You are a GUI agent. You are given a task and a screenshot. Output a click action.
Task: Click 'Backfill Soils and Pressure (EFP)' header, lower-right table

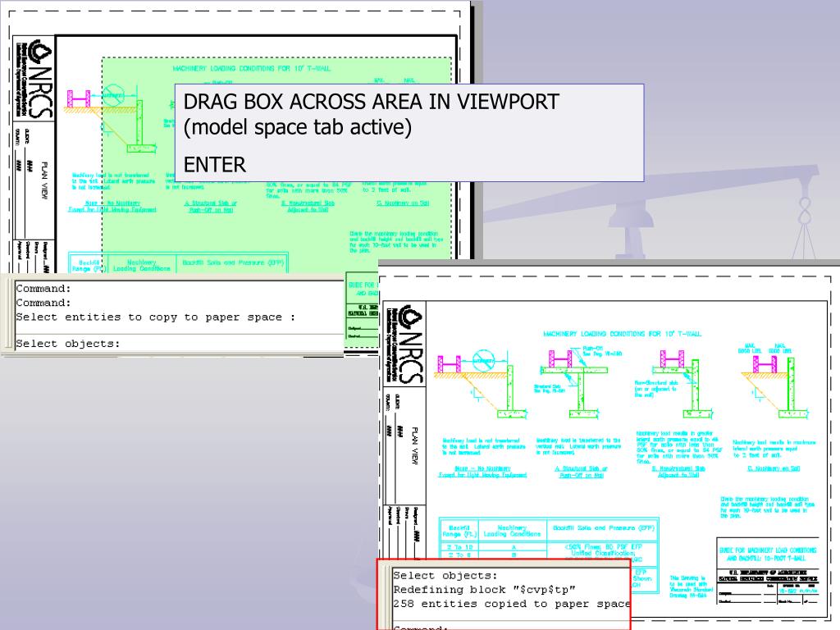point(603,528)
